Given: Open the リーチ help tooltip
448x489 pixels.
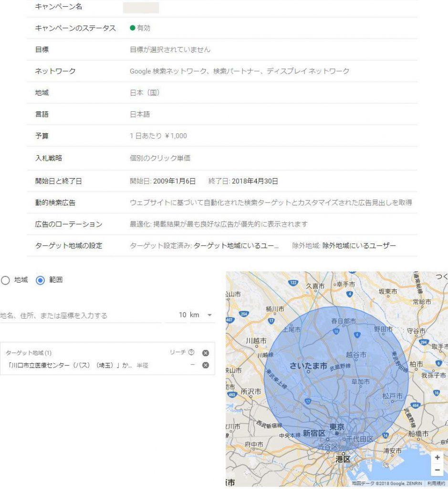Looking at the screenshot, I should (x=190, y=352).
